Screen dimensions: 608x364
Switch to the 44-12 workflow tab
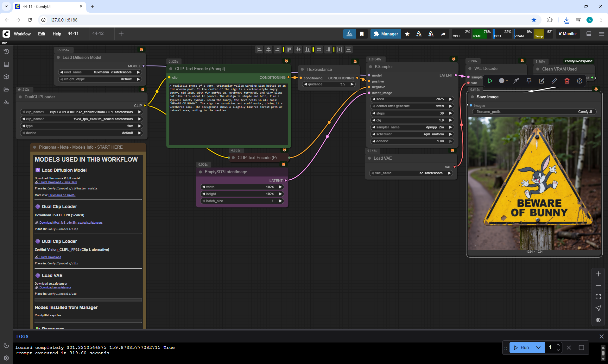(x=98, y=34)
